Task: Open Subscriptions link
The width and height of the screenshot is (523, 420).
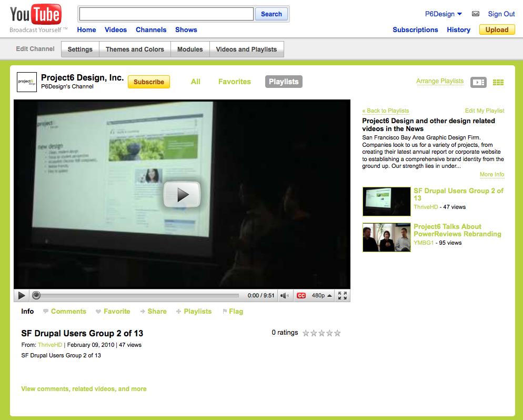Action: 415,29
